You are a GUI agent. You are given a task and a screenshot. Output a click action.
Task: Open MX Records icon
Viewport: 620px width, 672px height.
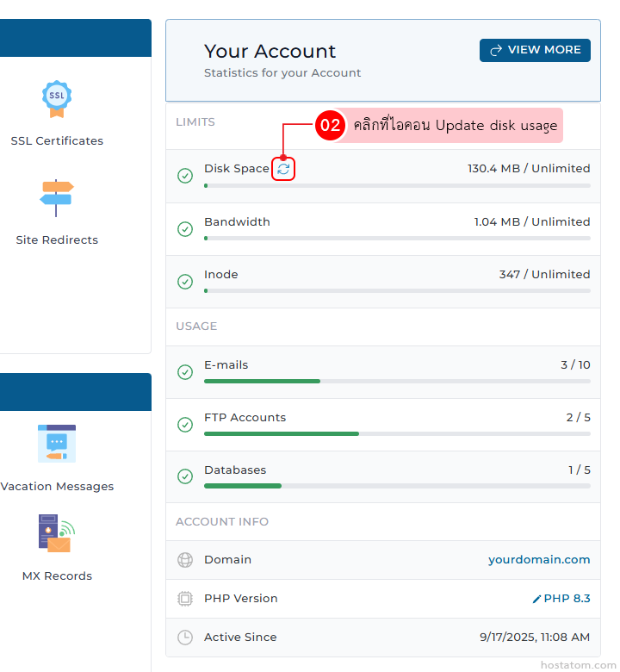(57, 533)
